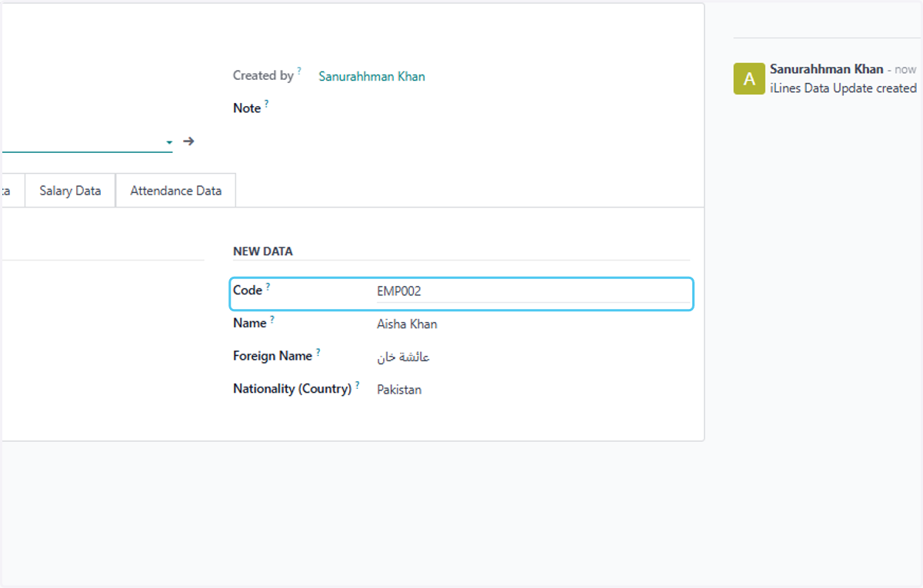The height and width of the screenshot is (588, 923).
Task: Switch to the Attendance Data tab
Action: point(175,191)
